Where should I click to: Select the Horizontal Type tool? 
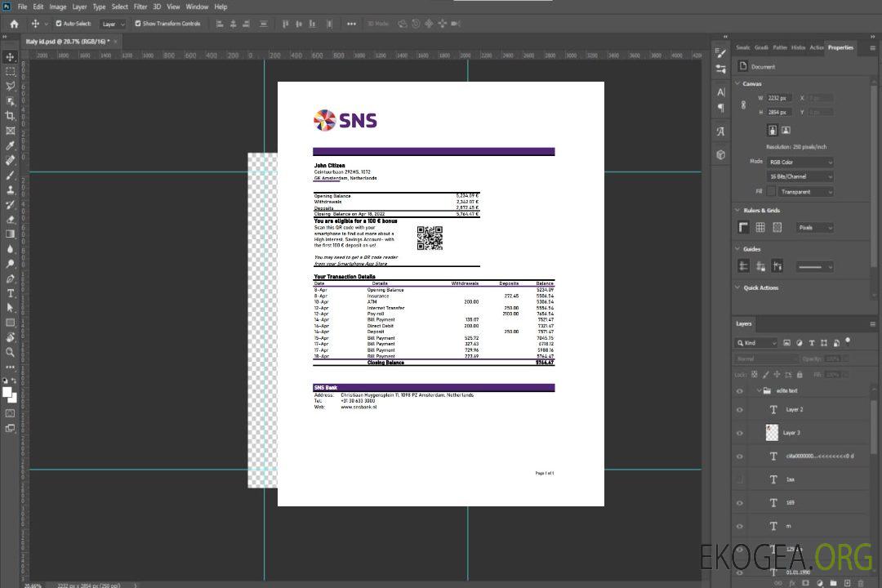point(11,293)
